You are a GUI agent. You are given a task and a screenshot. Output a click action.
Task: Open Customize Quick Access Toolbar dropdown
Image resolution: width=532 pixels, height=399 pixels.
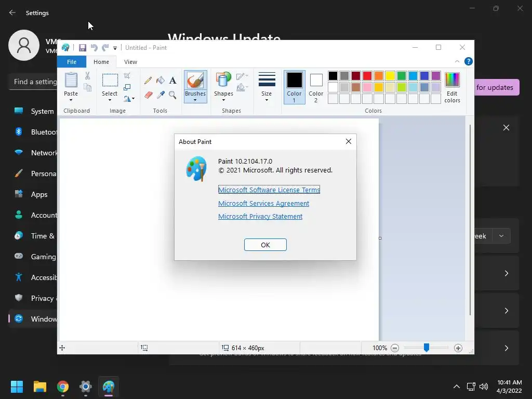click(115, 48)
